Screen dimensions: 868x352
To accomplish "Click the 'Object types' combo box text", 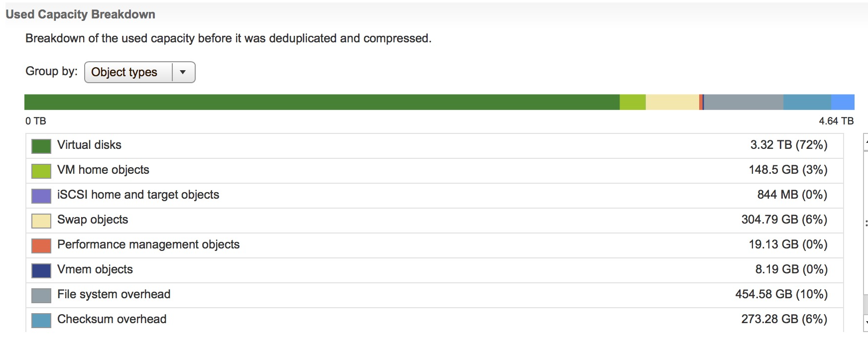I will (x=124, y=72).
